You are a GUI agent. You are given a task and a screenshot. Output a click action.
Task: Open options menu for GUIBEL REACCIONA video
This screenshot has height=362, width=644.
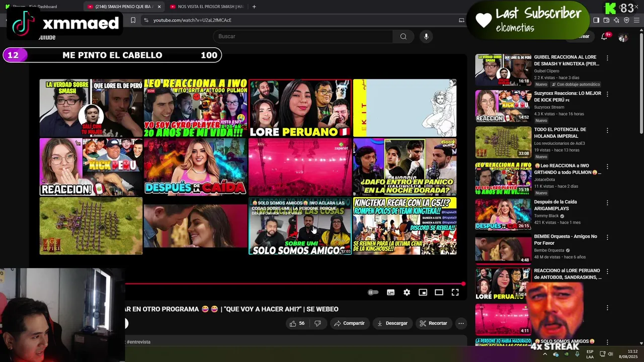coord(607,58)
